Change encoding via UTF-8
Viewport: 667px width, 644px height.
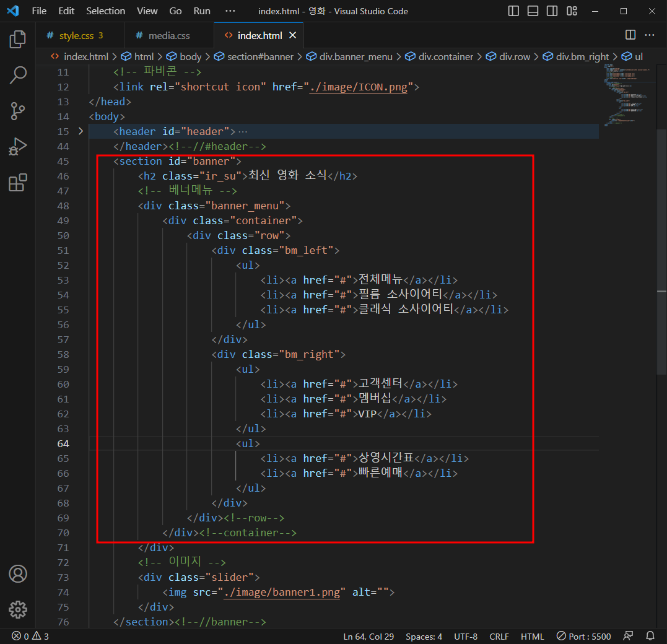(465, 637)
